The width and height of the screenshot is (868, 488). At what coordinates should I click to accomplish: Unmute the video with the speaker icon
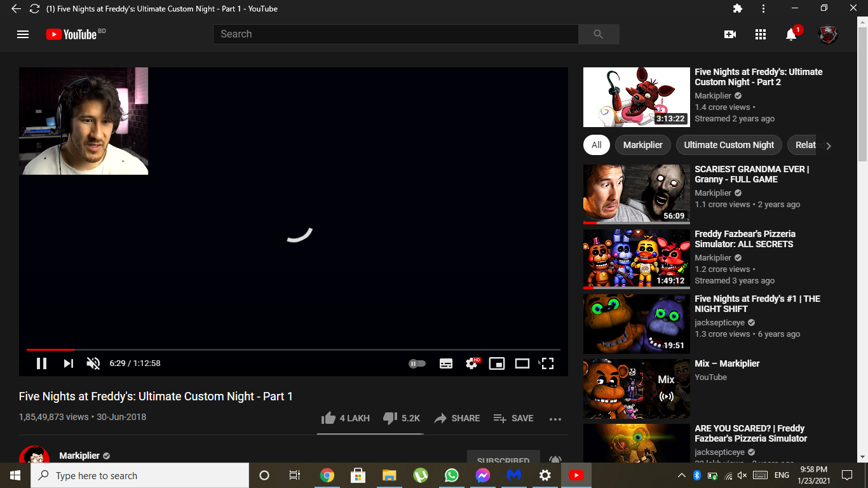pos(93,363)
